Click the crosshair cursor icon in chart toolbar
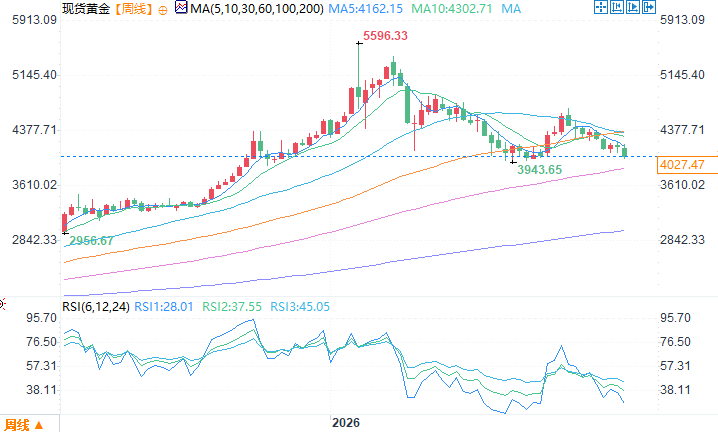 (x=601, y=7)
